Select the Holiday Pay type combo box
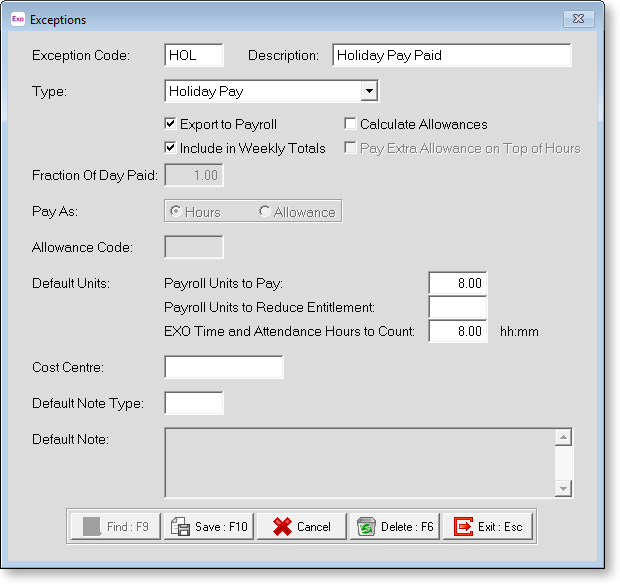The width and height of the screenshot is (620, 584). (x=262, y=92)
